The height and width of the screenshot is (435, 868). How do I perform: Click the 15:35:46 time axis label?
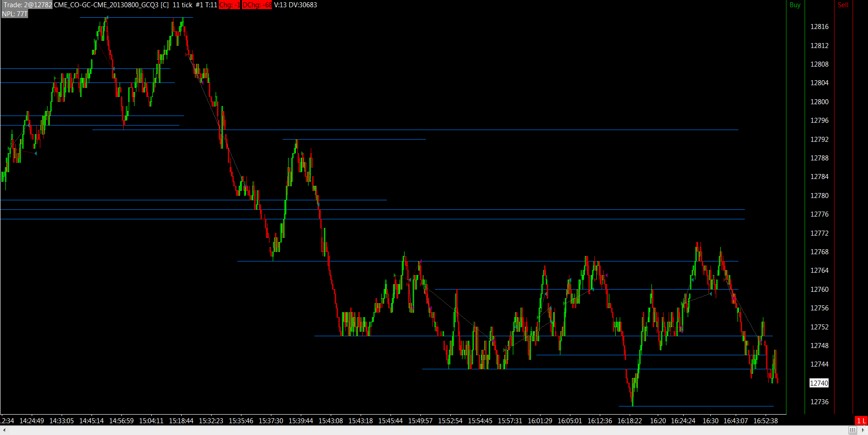coord(241,421)
